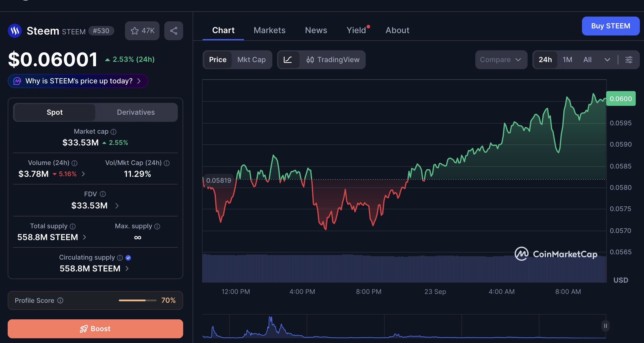This screenshot has height=343, width=644.
Task: Show FDV info icon
Action: [103, 194]
